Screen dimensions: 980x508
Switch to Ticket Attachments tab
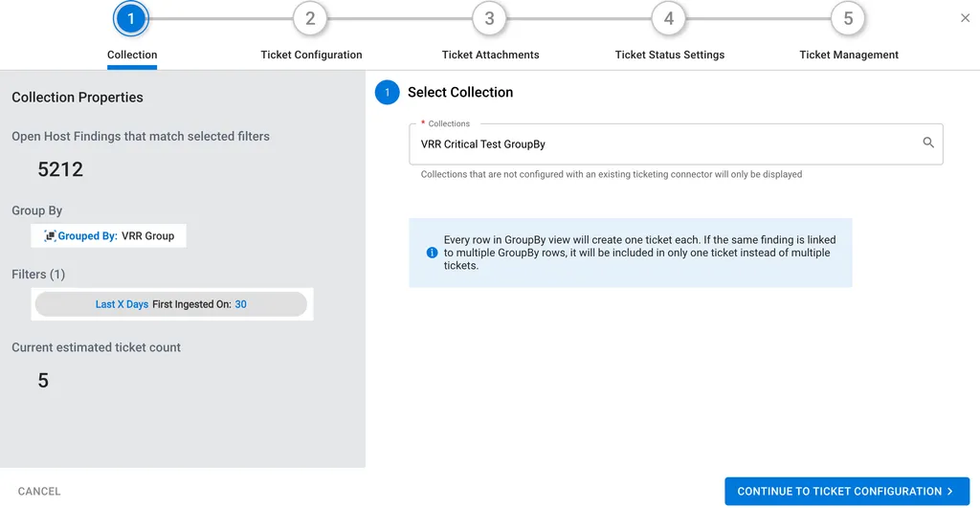pyautogui.click(x=491, y=55)
